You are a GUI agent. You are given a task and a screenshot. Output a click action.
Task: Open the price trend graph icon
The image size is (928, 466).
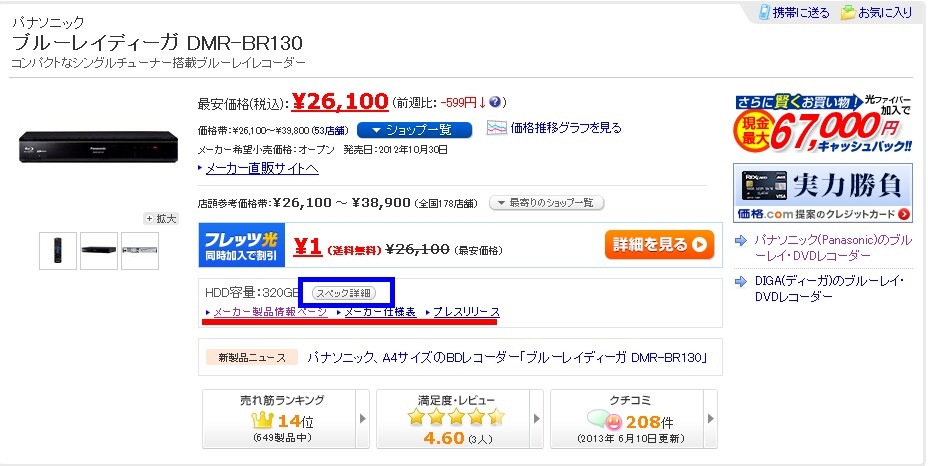tap(497, 128)
